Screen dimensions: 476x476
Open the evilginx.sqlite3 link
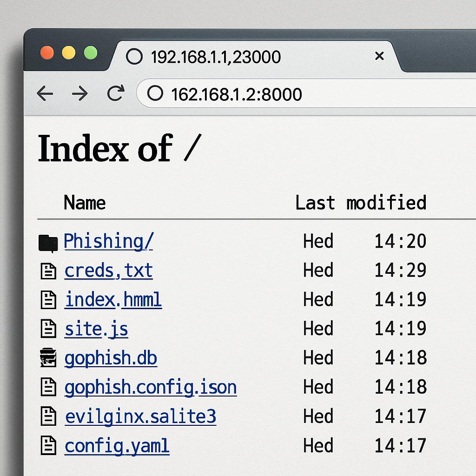(x=140, y=416)
